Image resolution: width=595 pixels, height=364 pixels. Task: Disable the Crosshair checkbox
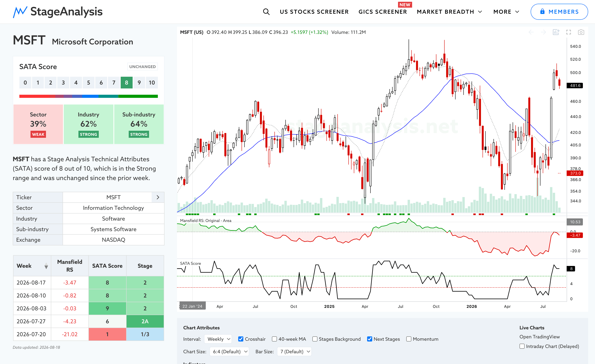click(241, 339)
